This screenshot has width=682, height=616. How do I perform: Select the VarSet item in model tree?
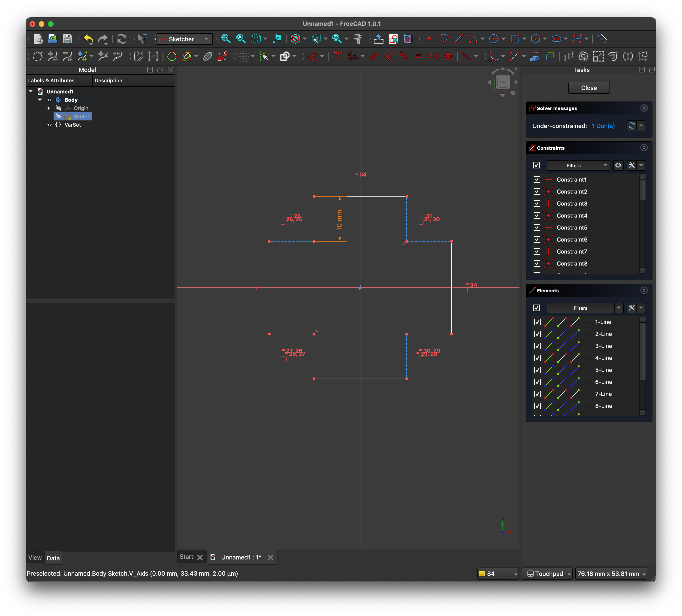[x=72, y=125]
